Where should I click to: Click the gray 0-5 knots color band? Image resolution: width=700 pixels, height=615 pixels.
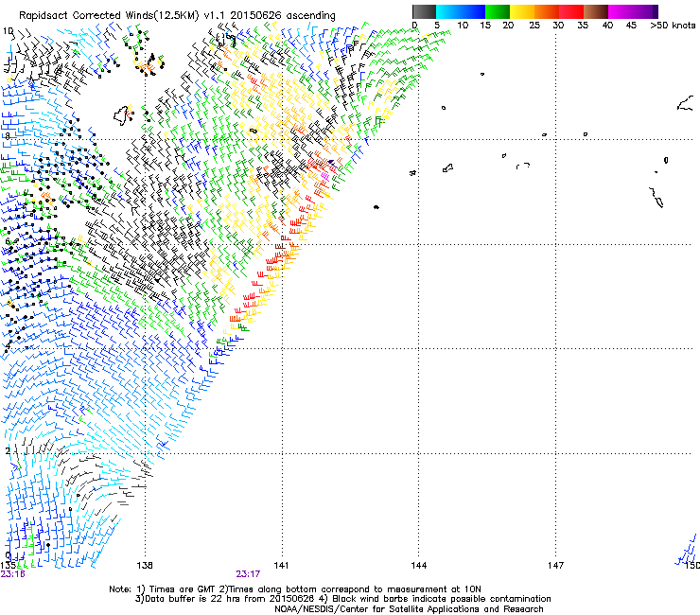[424, 11]
